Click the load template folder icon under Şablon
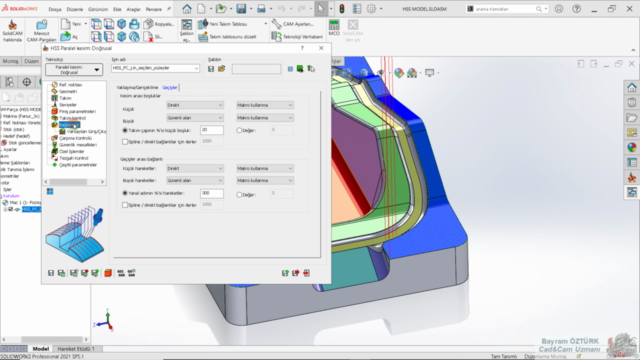The image size is (640, 360). (221, 69)
